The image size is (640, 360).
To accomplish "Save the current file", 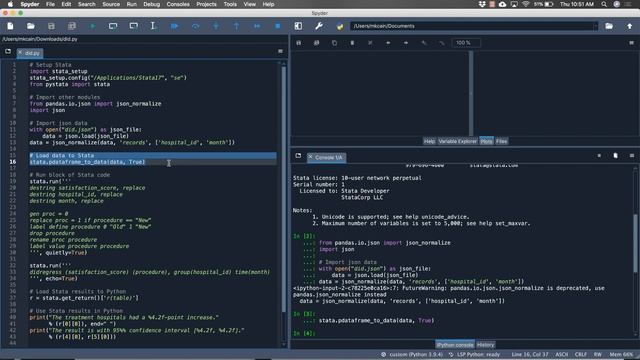I will (x=51, y=26).
